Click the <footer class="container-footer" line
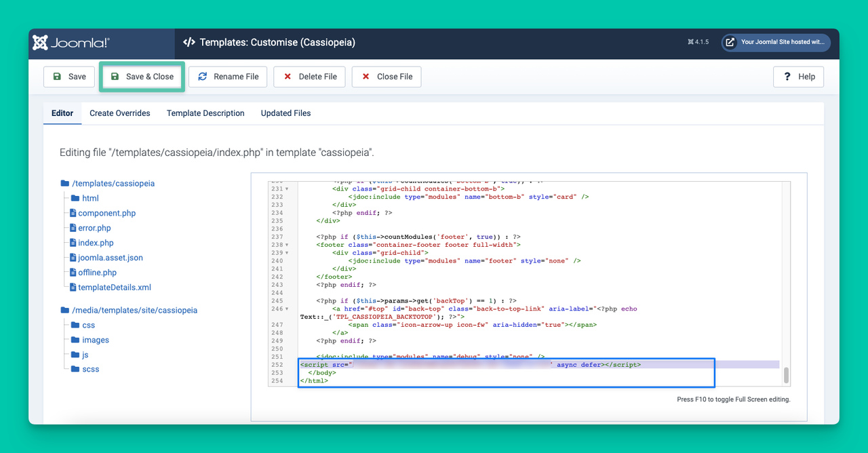The height and width of the screenshot is (453, 868). point(418,245)
